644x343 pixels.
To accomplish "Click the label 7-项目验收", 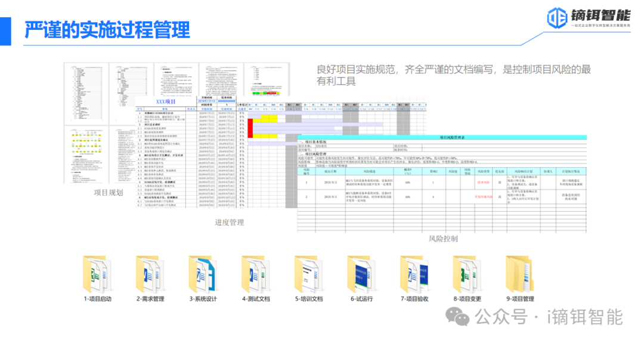I will pos(414,299).
